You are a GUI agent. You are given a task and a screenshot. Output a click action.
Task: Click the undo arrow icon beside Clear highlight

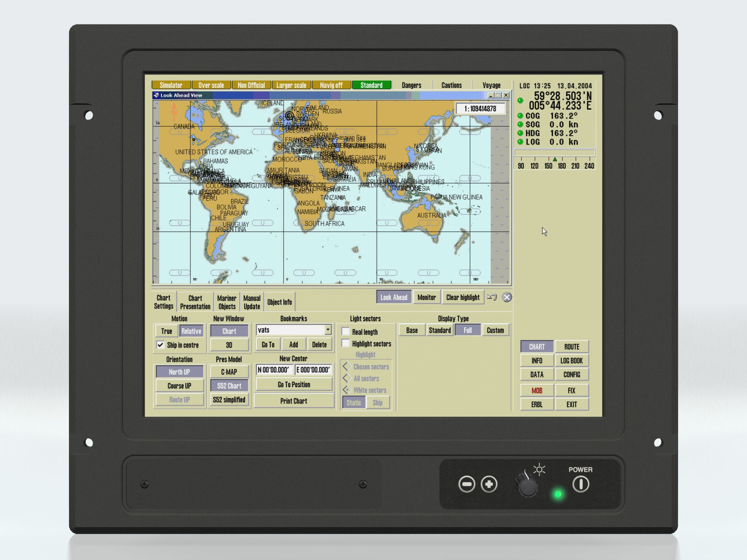tap(492, 297)
